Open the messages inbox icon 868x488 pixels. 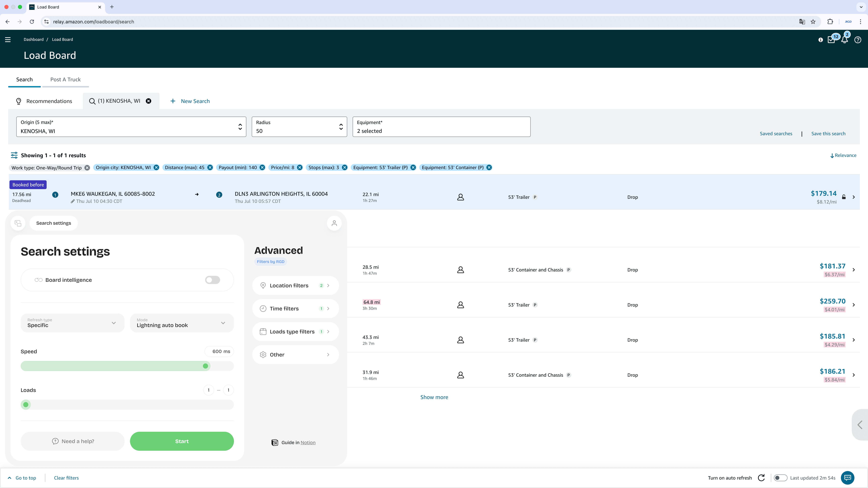(x=831, y=40)
